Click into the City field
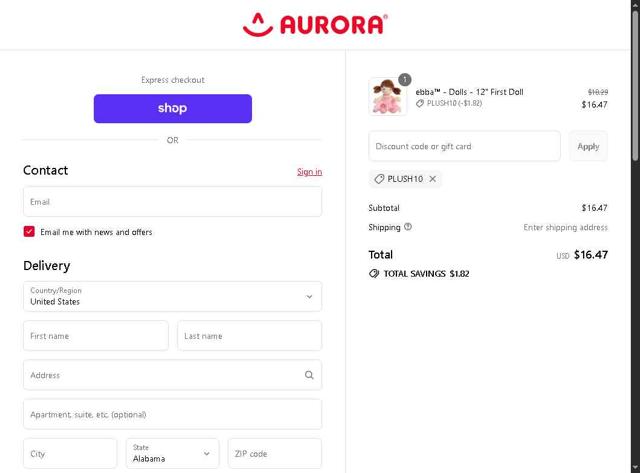Image resolution: width=640 pixels, height=473 pixels. pyautogui.click(x=70, y=453)
